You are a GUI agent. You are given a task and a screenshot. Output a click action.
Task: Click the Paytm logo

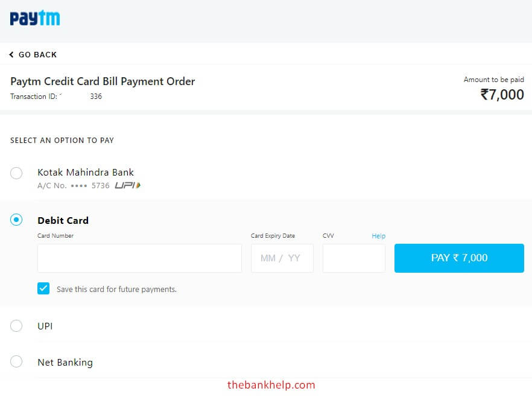click(35, 19)
